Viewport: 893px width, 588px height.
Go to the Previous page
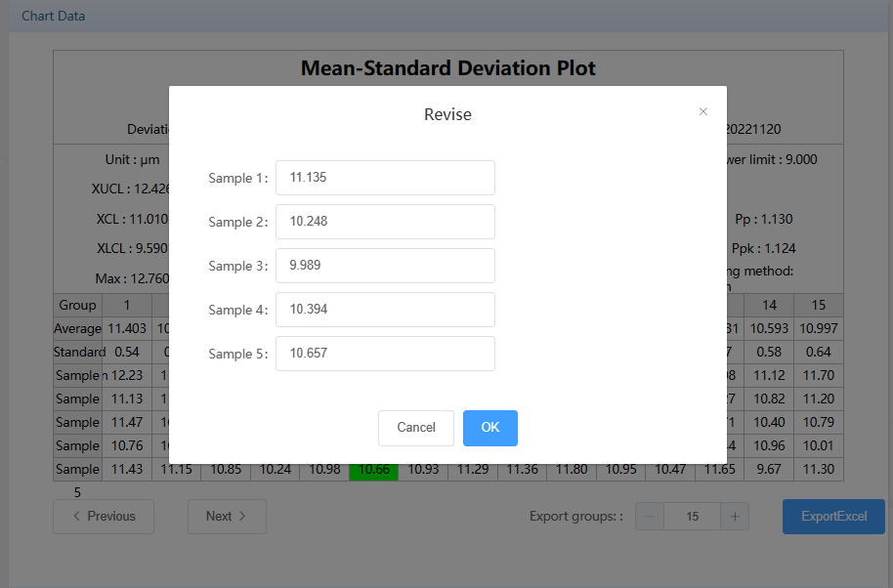104,517
